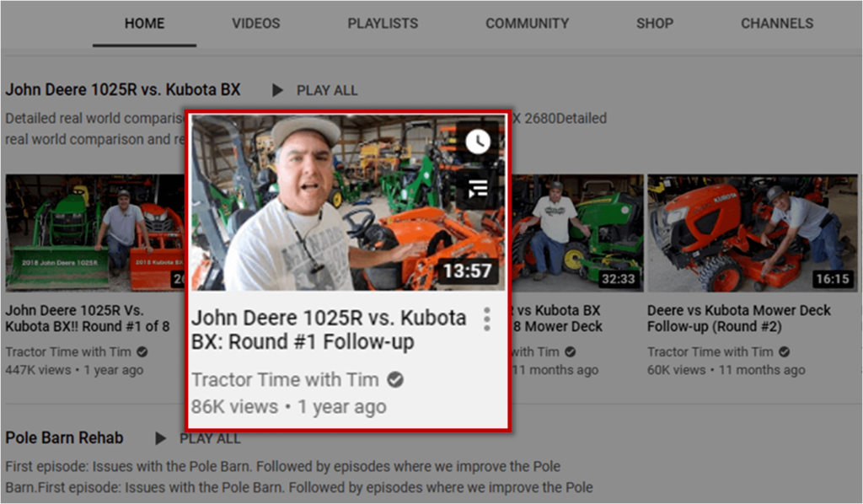The height and width of the screenshot is (504, 863).
Task: Open enlarged title Round #1 Follow-up
Action: (x=329, y=329)
